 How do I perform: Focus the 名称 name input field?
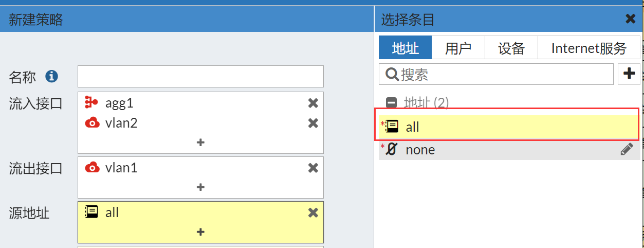[200, 76]
